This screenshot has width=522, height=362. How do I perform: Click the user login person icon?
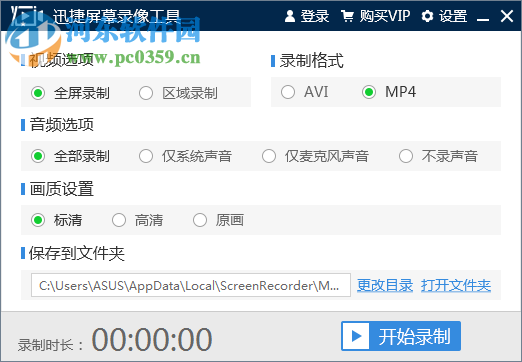tap(290, 16)
